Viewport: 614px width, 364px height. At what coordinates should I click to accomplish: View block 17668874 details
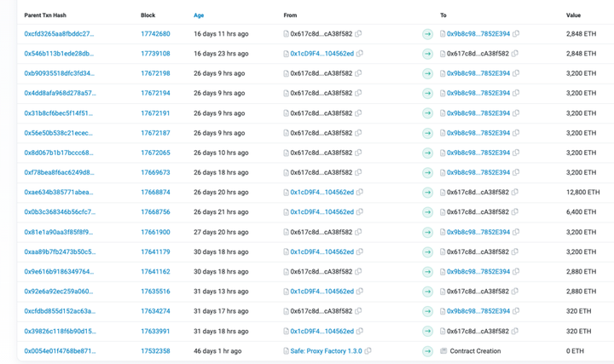pyautogui.click(x=155, y=192)
